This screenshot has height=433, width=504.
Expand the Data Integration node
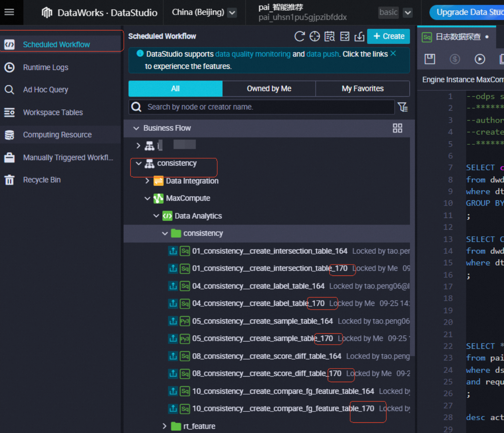(x=147, y=181)
